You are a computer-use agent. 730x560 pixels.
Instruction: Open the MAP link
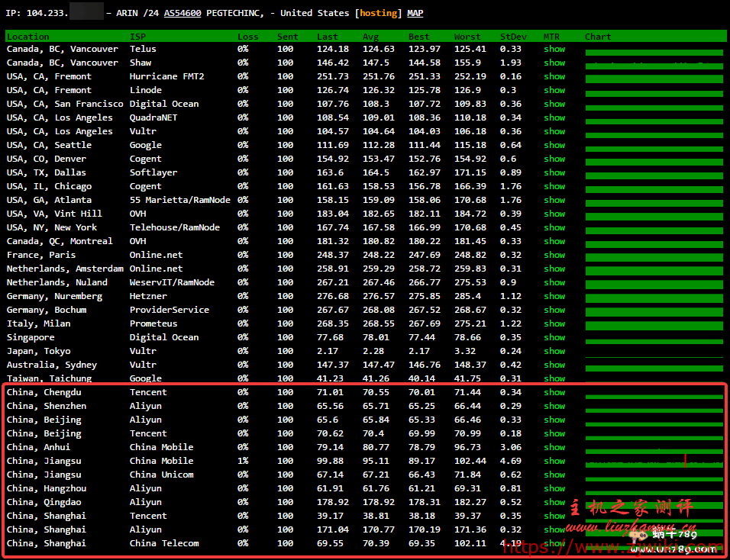point(415,13)
